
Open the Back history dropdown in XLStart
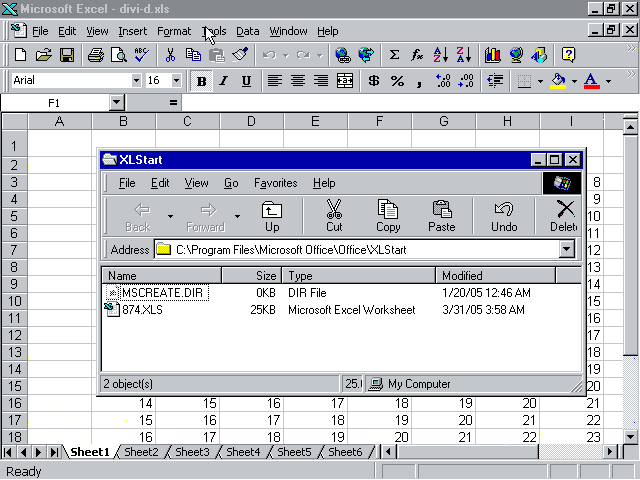coord(170,216)
